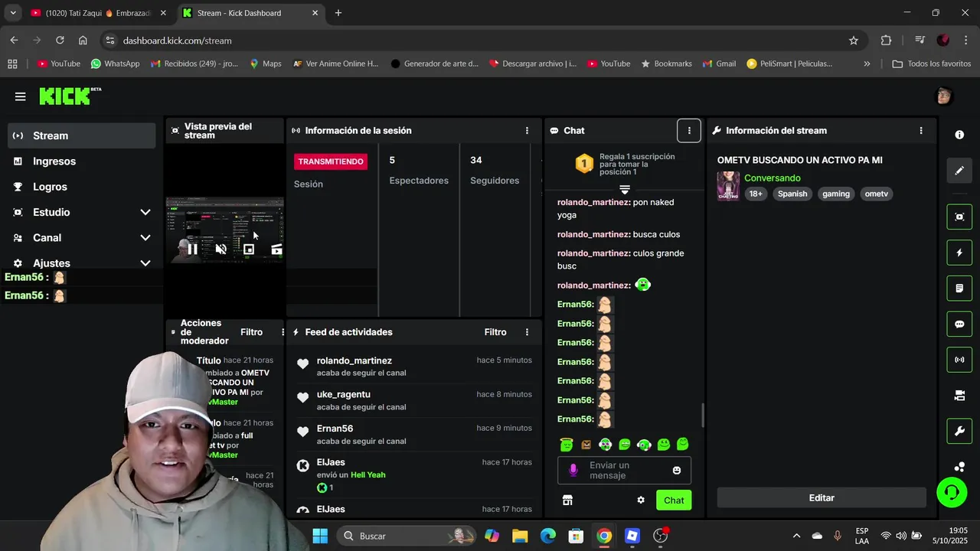Click rolando_martinez in activity feed
This screenshot has width=980, height=551.
point(354,360)
